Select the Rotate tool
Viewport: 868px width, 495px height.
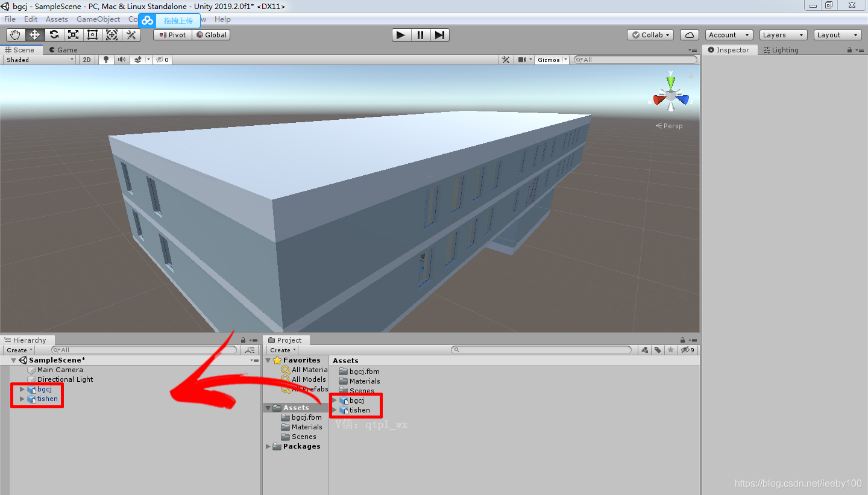tap(54, 35)
